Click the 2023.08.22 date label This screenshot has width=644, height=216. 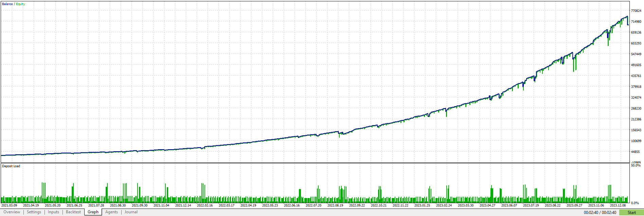[553, 205]
